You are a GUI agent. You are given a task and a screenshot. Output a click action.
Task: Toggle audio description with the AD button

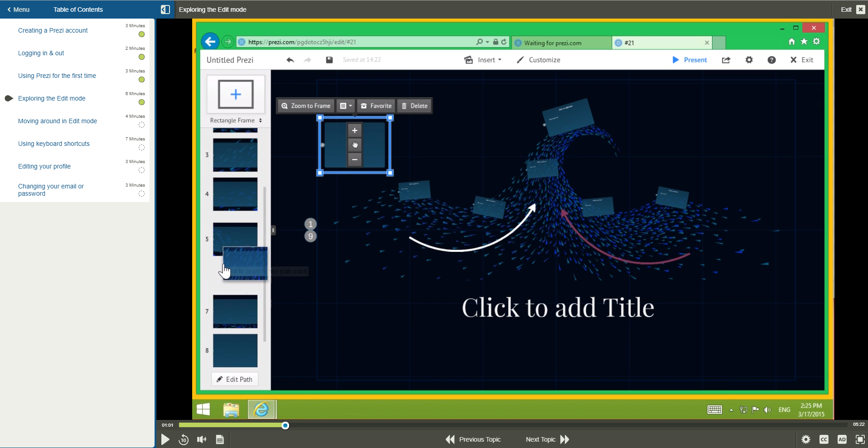[842, 439]
